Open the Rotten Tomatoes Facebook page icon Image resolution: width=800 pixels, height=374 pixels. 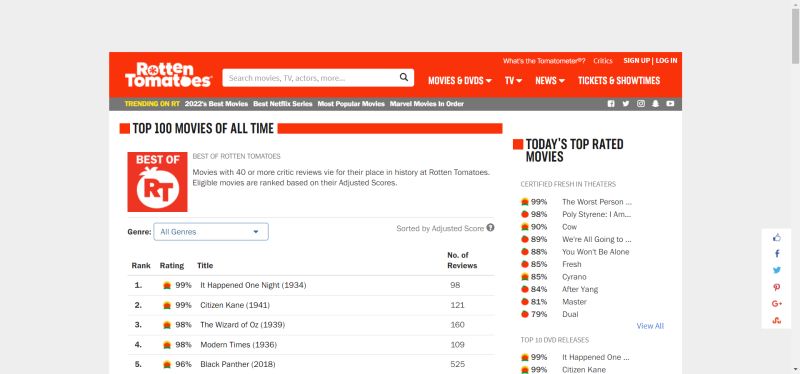pyautogui.click(x=611, y=104)
